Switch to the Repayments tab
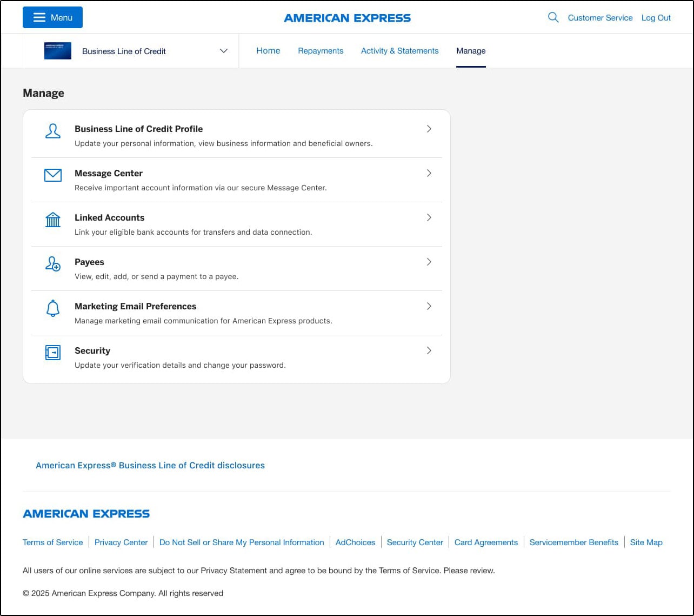 point(321,51)
